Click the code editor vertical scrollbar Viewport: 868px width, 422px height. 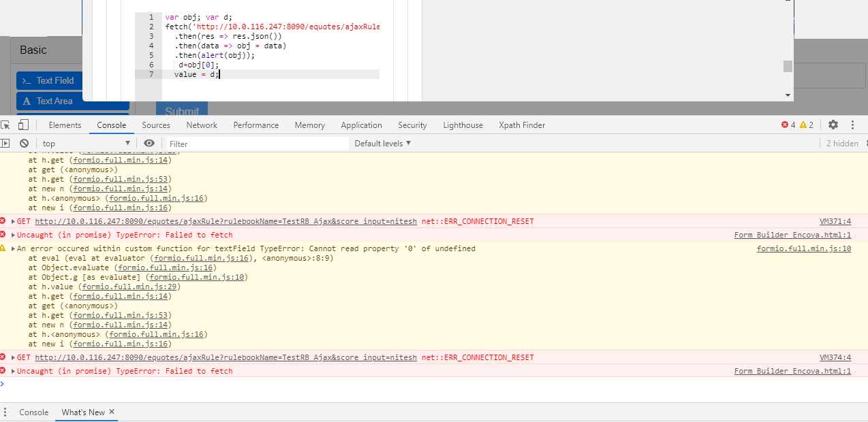point(788,67)
